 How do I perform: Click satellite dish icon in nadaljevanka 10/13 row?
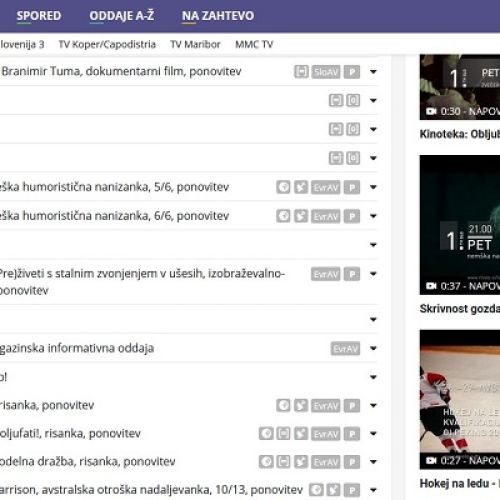[333, 490]
